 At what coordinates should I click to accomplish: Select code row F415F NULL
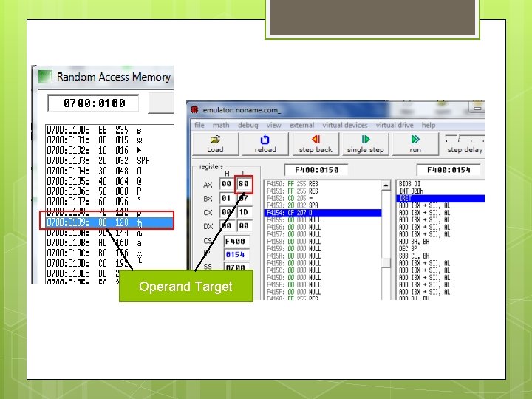[323, 292]
